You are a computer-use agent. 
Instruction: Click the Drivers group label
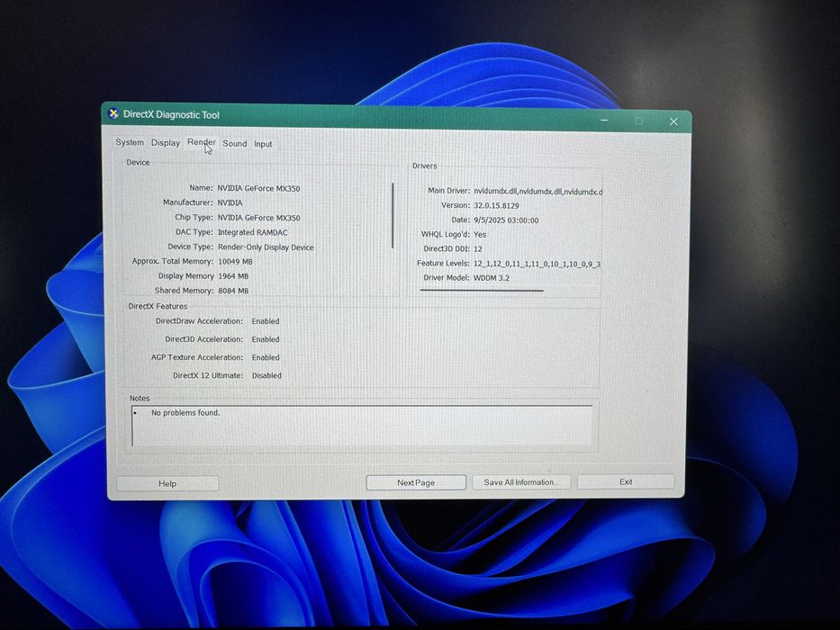tap(425, 166)
